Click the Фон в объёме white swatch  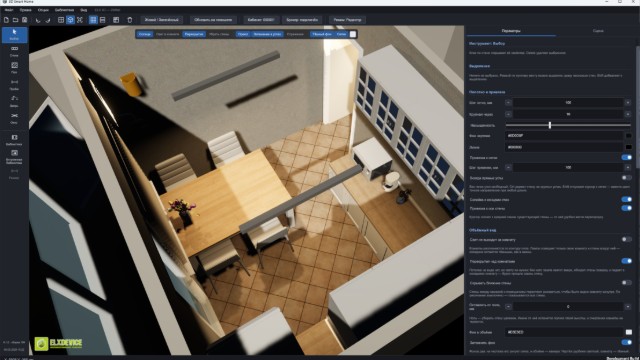[x=628, y=332]
